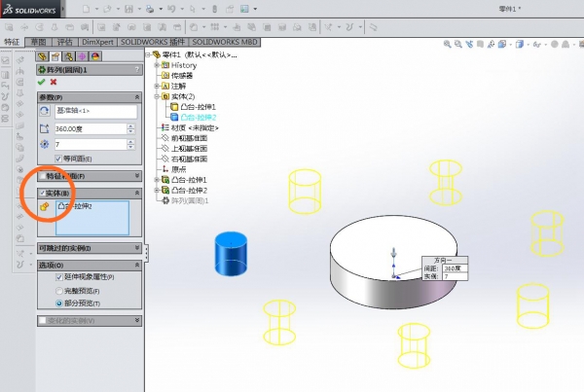Select 前视基准面 plane in tree
This screenshot has width=584, height=392.
click(189, 138)
